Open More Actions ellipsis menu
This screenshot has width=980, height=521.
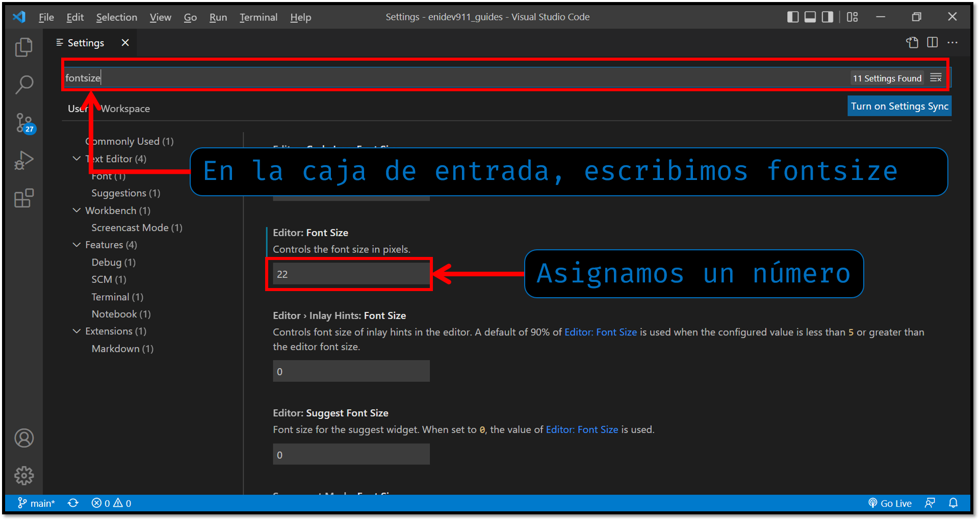pos(952,43)
